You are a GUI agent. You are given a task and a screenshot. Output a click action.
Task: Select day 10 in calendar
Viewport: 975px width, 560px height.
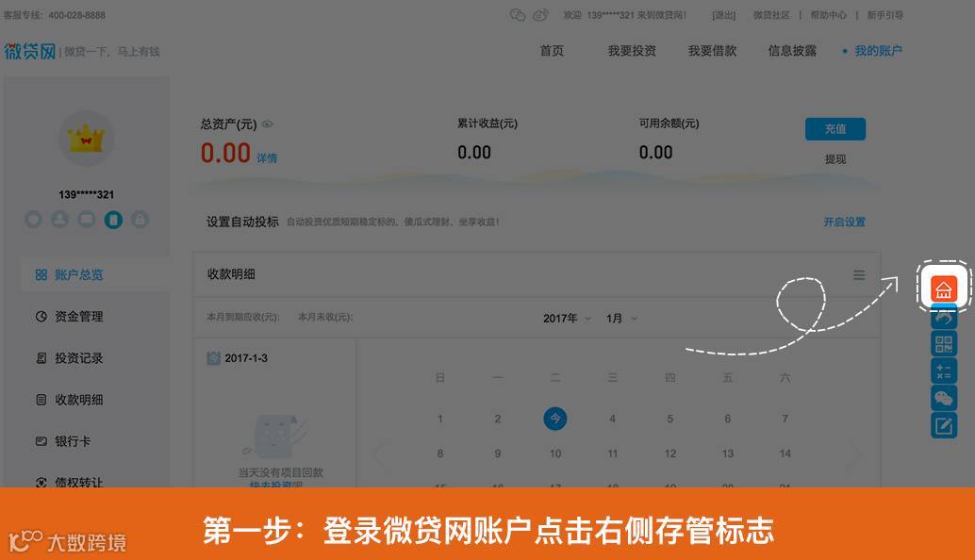555,453
